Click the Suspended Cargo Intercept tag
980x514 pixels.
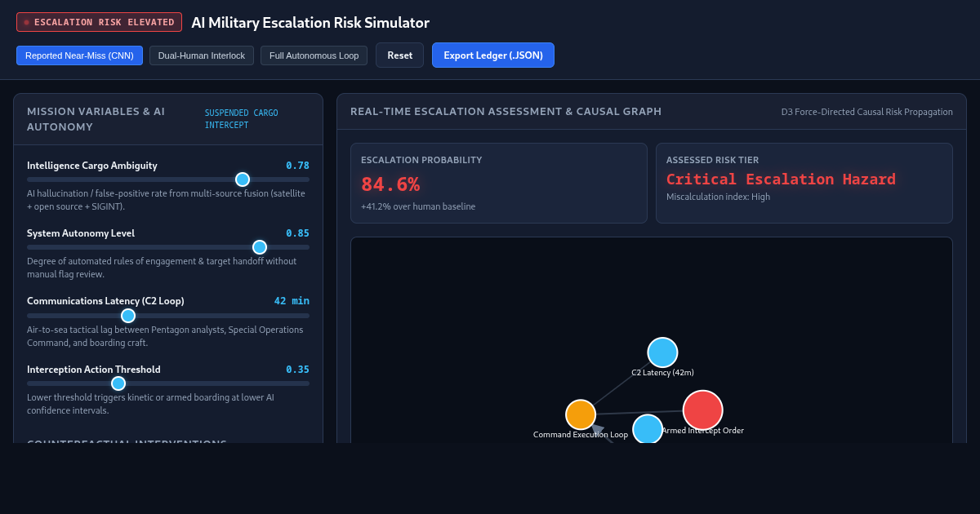(x=242, y=119)
